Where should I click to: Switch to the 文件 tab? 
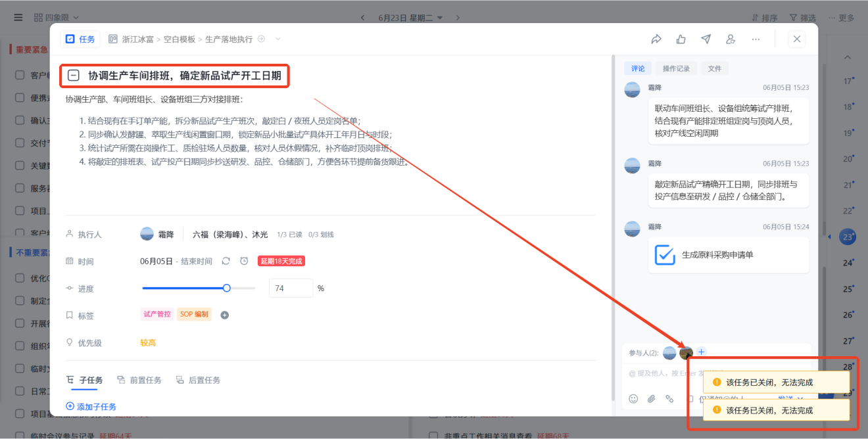click(x=714, y=68)
